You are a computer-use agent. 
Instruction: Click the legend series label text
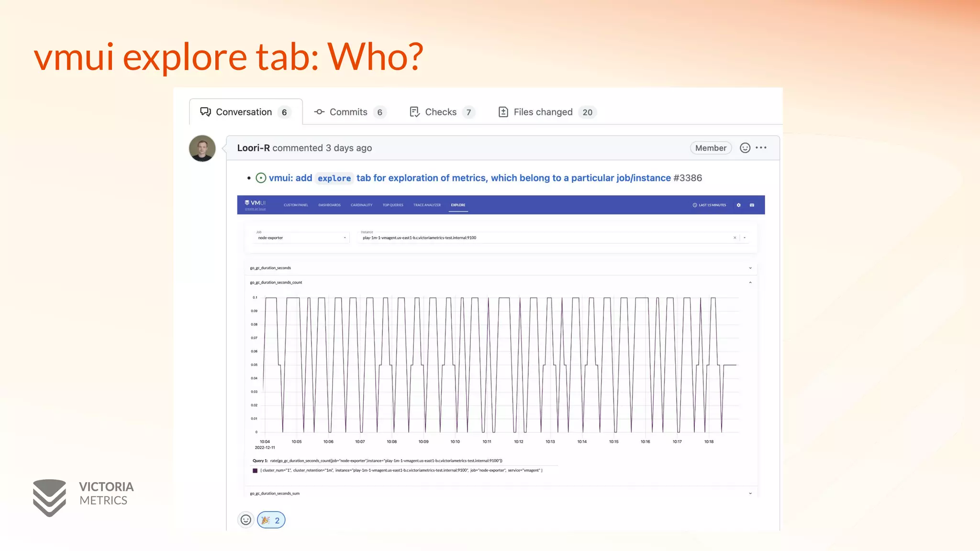coord(401,471)
